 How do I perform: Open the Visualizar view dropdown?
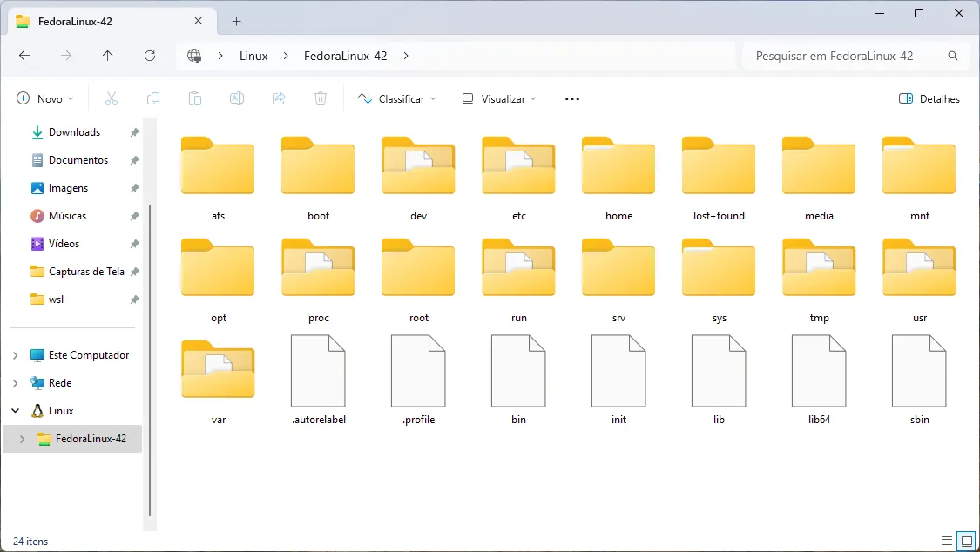tap(499, 98)
